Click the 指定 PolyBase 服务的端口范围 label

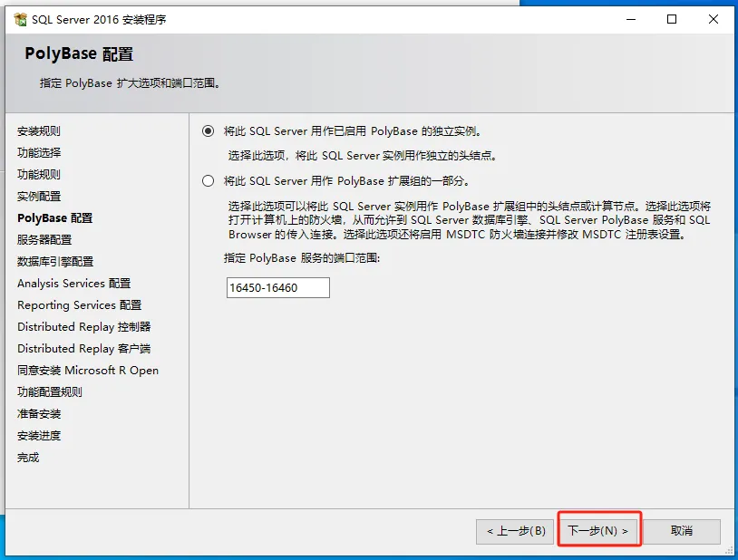point(302,258)
